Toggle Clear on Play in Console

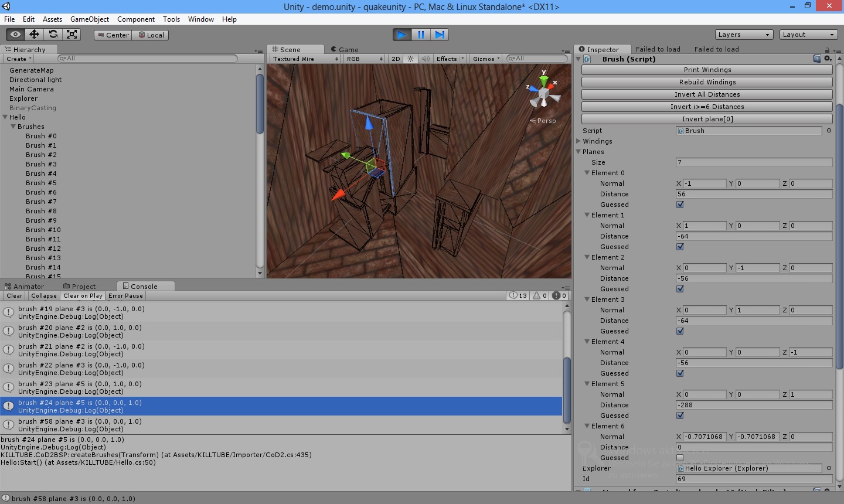click(x=83, y=295)
